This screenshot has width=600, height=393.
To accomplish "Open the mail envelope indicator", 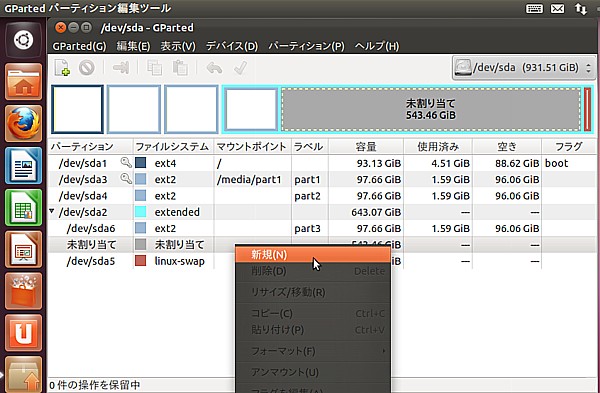I will [558, 8].
